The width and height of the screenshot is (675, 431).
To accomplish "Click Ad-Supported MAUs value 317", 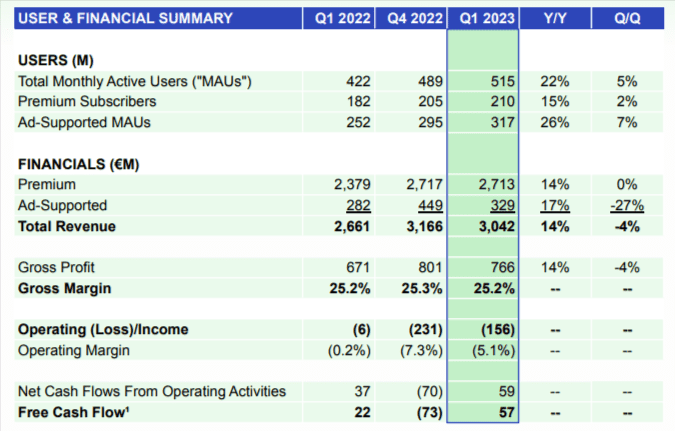I will click(x=503, y=122).
